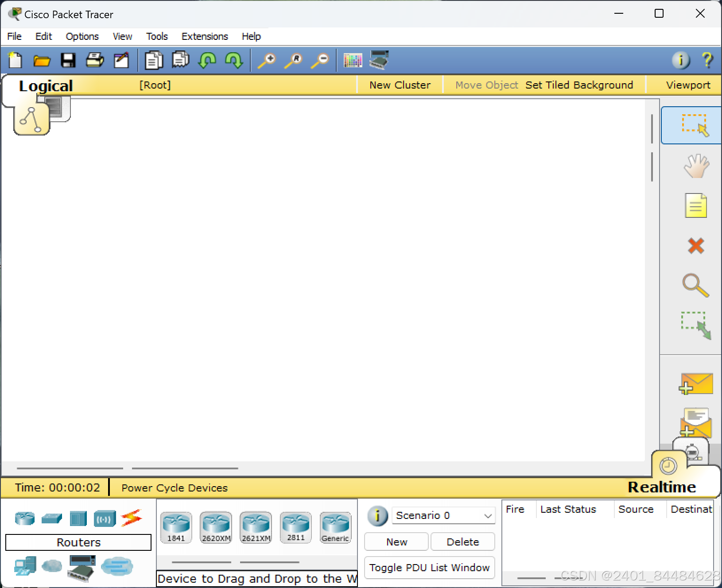Click Toggle PDU List Window button
The image size is (722, 588).
(x=429, y=568)
